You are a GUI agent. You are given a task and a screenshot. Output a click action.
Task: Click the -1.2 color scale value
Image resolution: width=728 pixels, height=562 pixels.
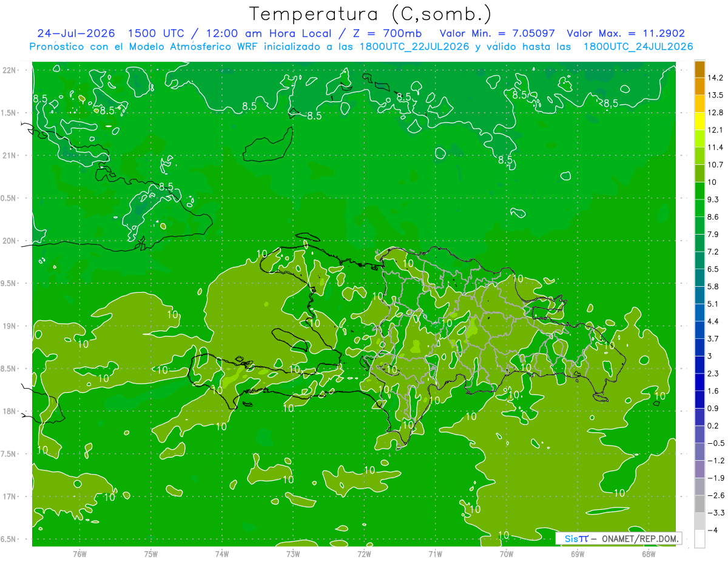click(715, 461)
